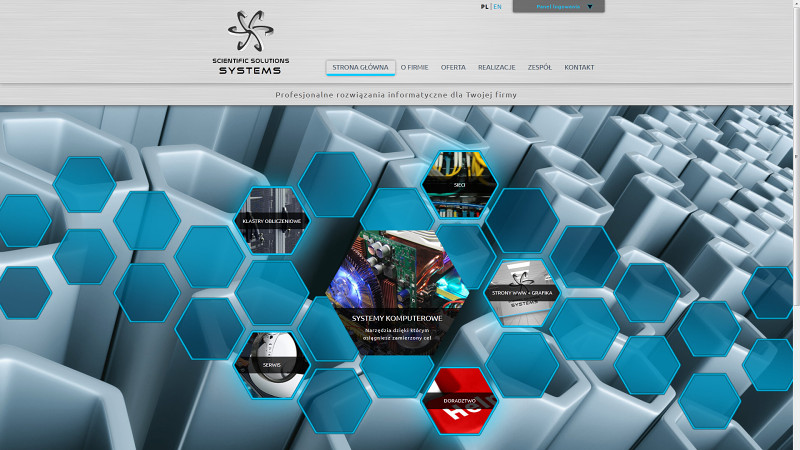
Task: Switch language to EN
Action: tap(497, 7)
